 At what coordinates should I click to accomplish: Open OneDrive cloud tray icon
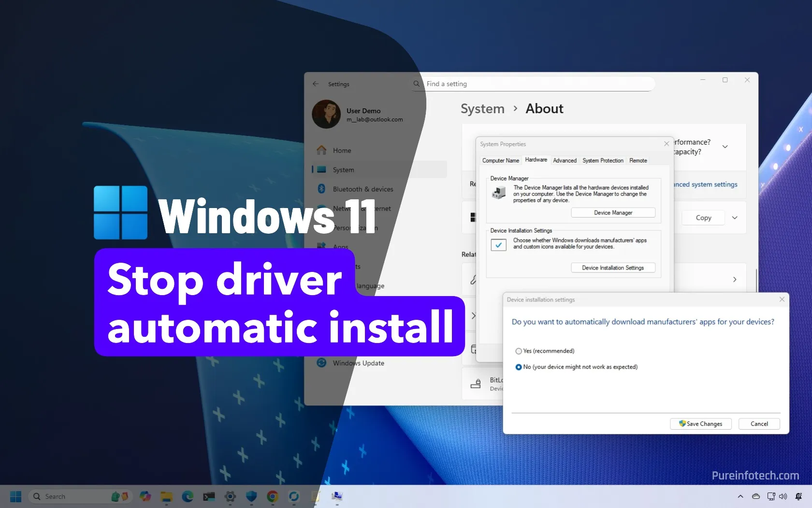(756, 496)
